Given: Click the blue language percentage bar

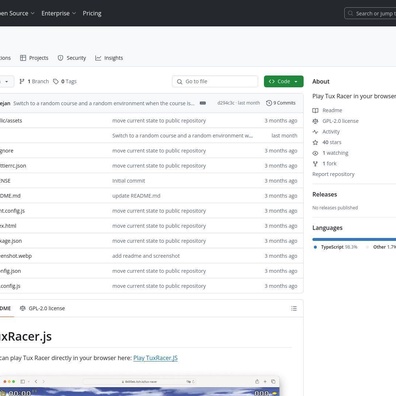Looking at the screenshot, I should tap(354, 239).
